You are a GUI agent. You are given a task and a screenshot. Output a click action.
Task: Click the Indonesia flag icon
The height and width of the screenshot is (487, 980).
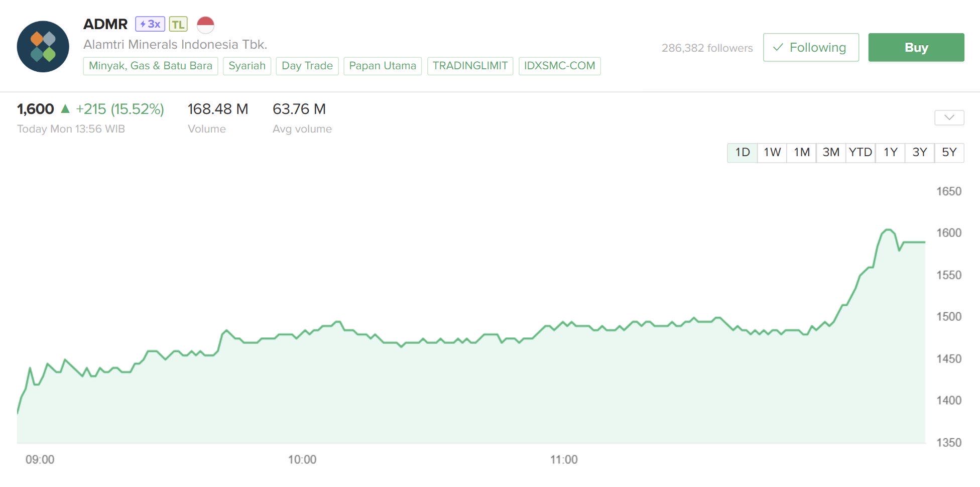coord(205,24)
